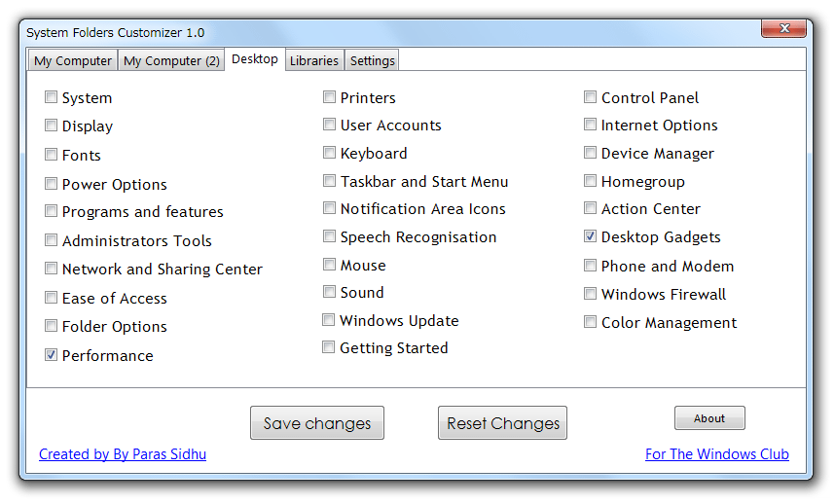Open the Settings tab
This screenshot has height=504, width=835.
[x=372, y=60]
